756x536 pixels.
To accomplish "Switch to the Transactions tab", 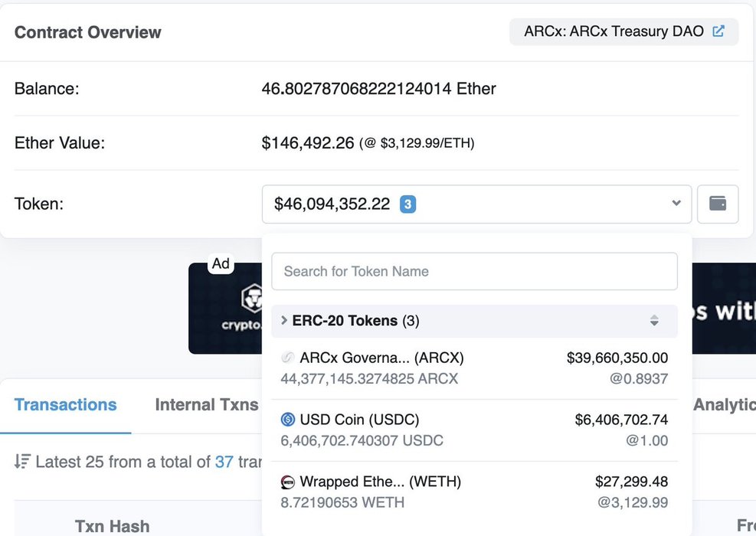I will 66,405.
